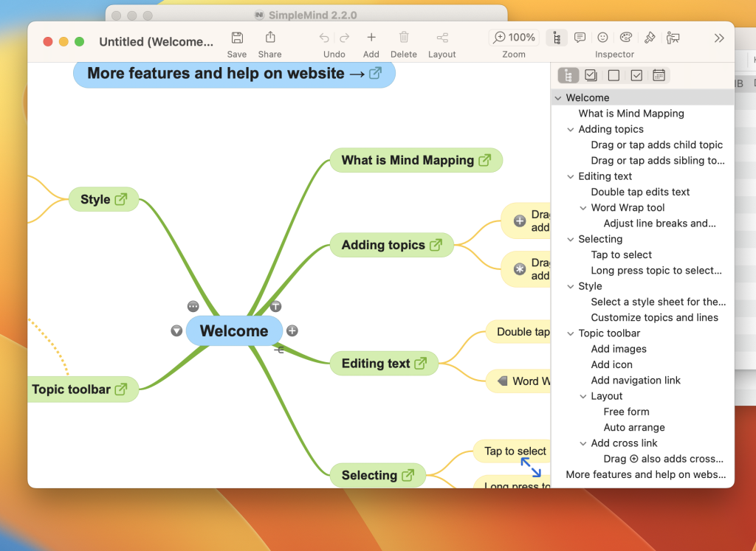Select 'Drag or tap adds child topic' row
Screen dimensions: 756x551
click(x=643, y=145)
